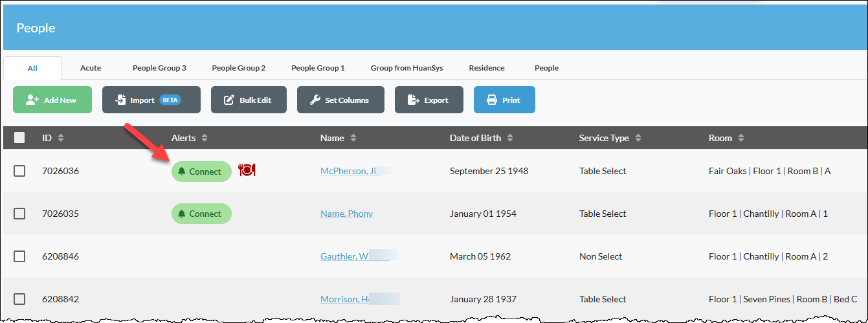
Task: Click the People page heading
Action: pyautogui.click(x=36, y=28)
